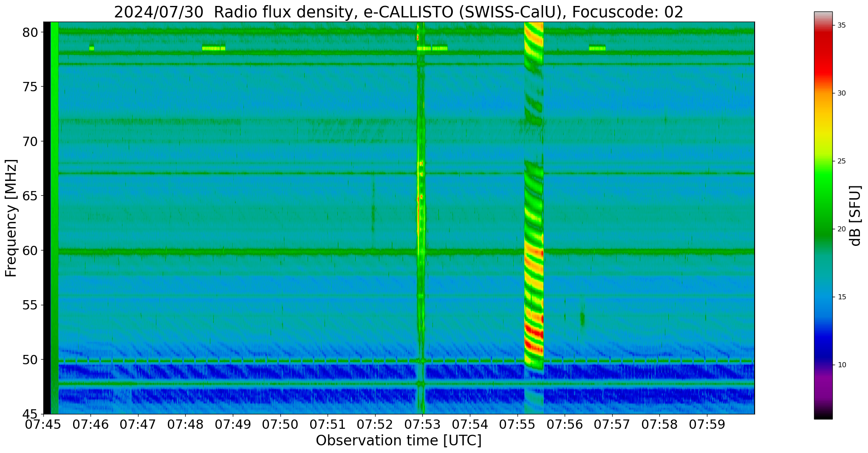
Task: Click the 07:50 time tick label
Action: coord(280,425)
